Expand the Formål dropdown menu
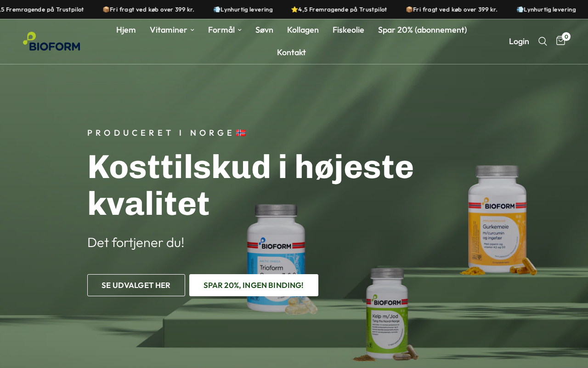 [225, 30]
